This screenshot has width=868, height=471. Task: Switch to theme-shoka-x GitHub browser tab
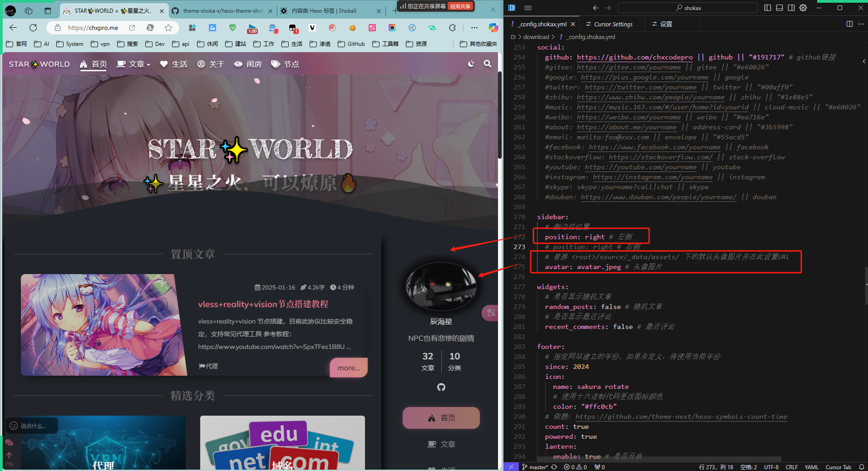click(222, 10)
